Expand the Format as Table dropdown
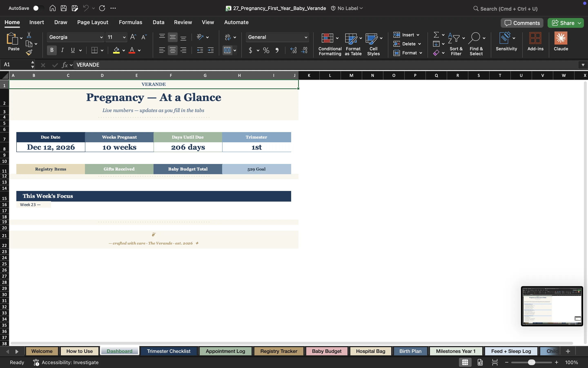The width and height of the screenshot is (588, 368). [361, 38]
